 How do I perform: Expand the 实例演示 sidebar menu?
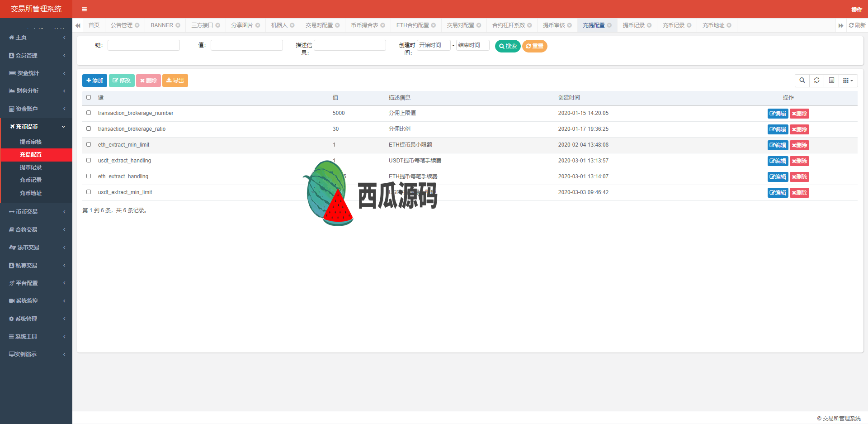(x=36, y=354)
